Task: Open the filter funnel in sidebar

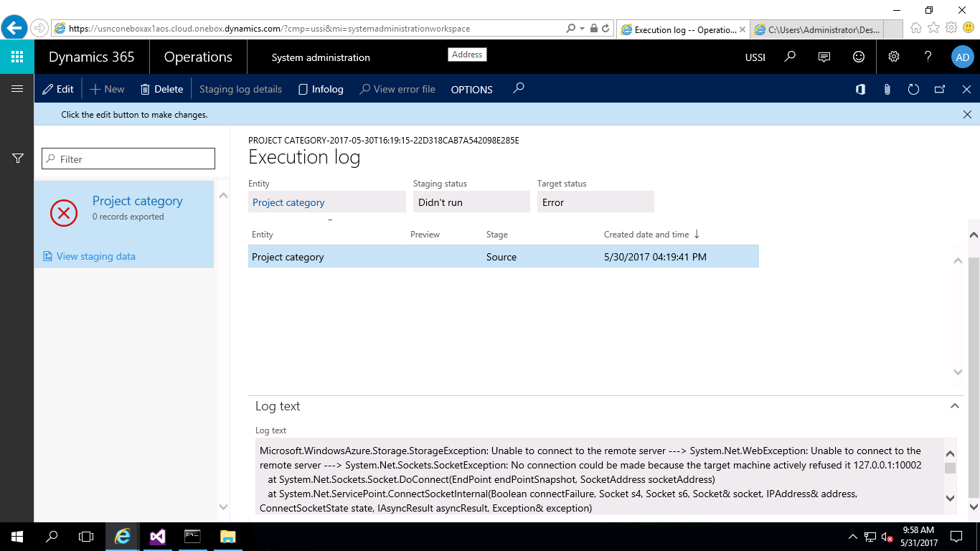Action: click(x=19, y=159)
